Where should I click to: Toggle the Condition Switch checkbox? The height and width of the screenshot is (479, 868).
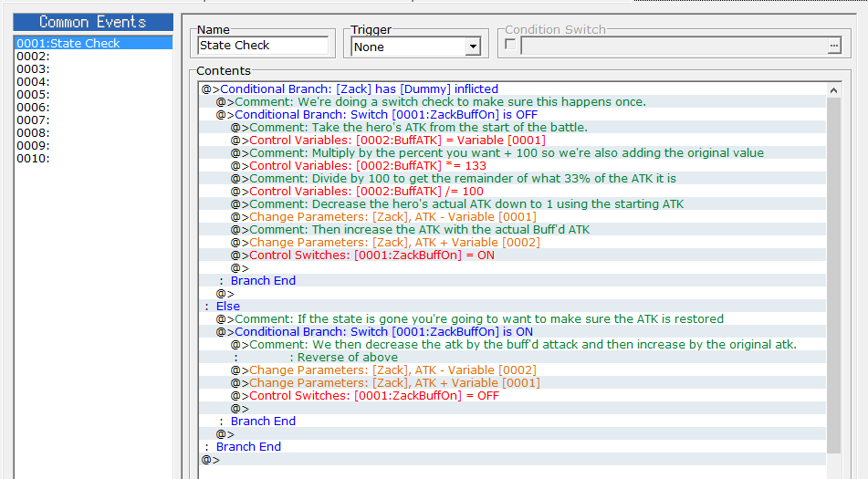tap(510, 45)
